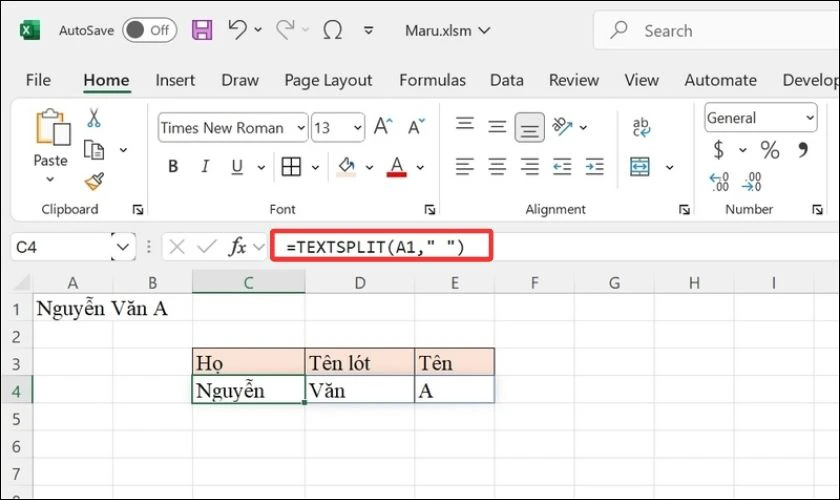Switch to Draw tab
Image resolution: width=840 pixels, height=500 pixels.
[240, 80]
